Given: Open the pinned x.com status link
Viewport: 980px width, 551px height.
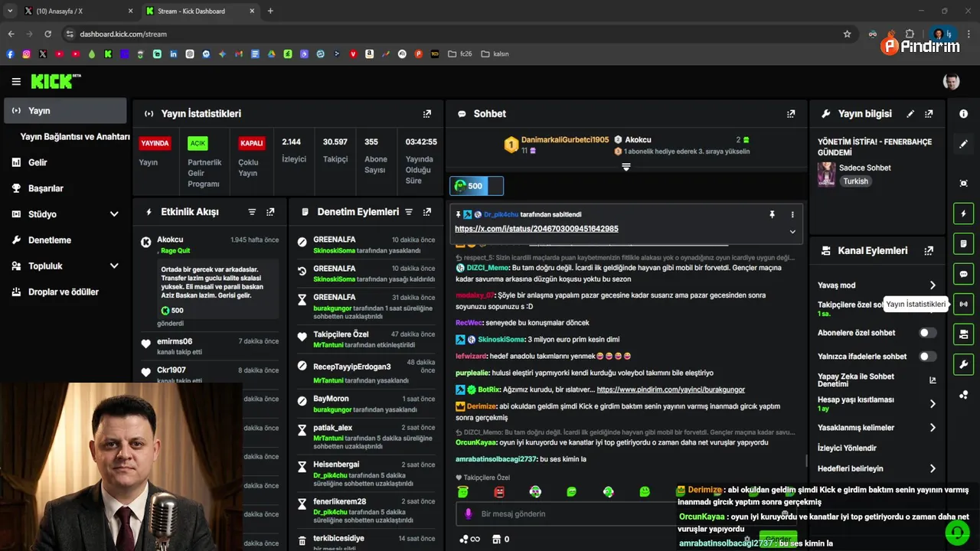Looking at the screenshot, I should tap(537, 229).
